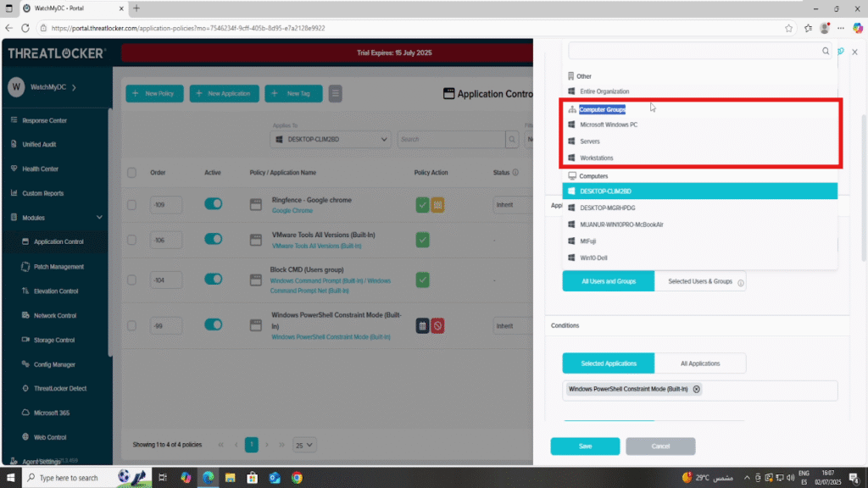Click the green permit icon on Ringfence row
868x488 pixels.
click(422, 205)
